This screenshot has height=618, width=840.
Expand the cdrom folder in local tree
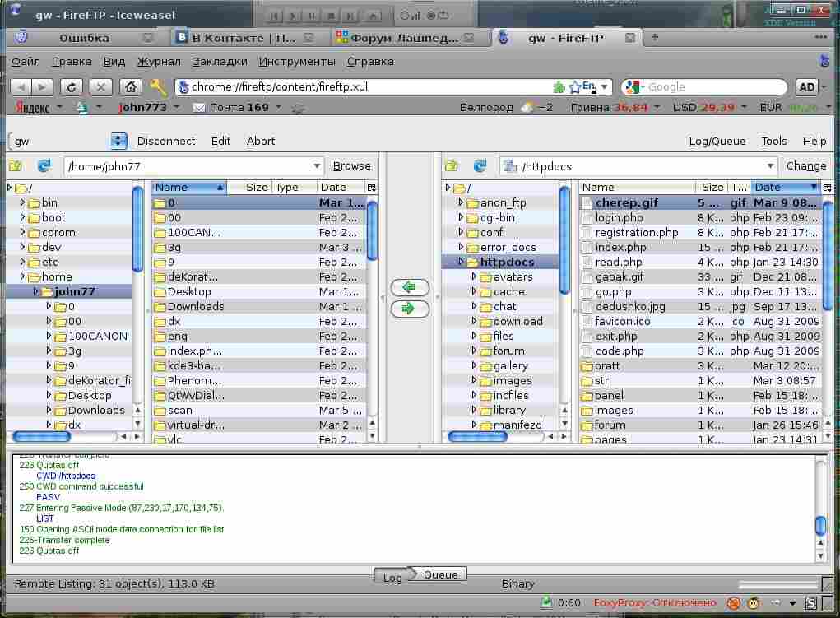[22, 232]
